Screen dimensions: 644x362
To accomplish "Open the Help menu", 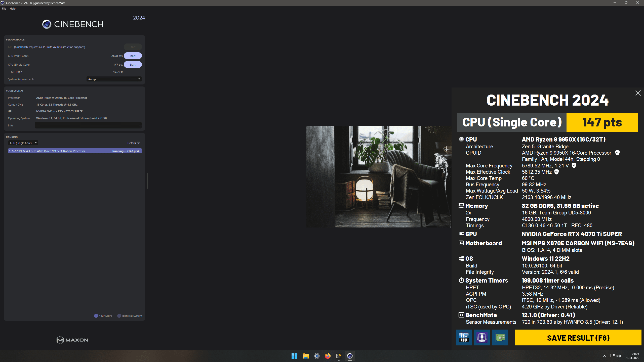I will click(x=13, y=9).
